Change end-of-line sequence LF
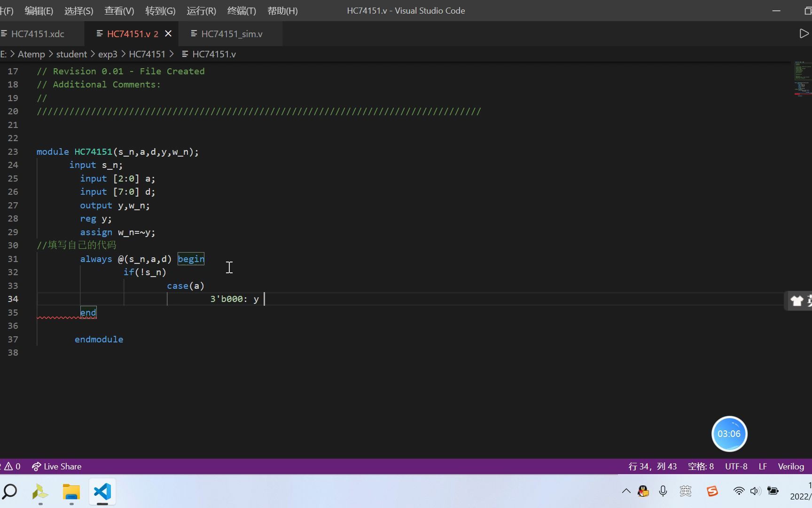Viewport: 812px width, 508px height. 763,467
